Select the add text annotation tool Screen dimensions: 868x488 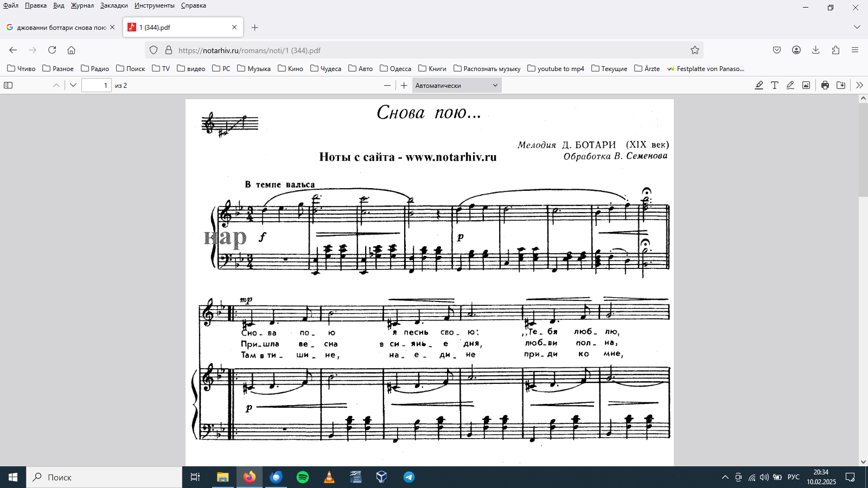(x=775, y=85)
